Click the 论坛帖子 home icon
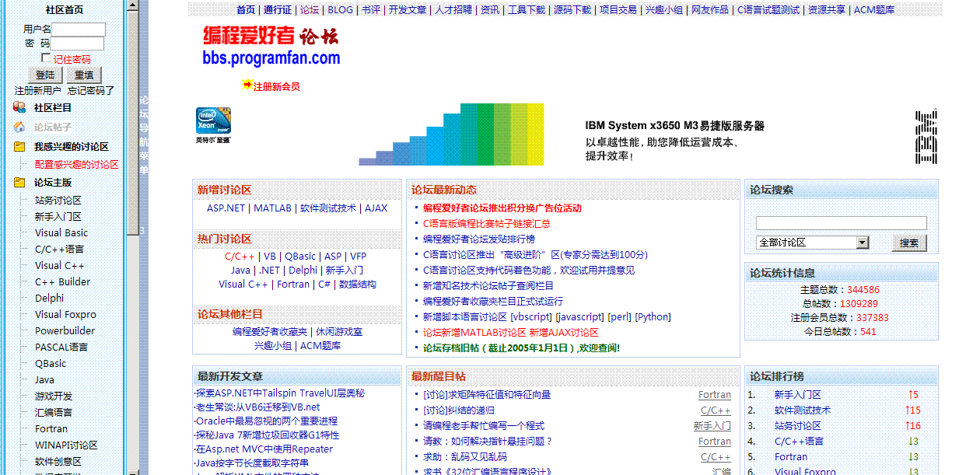This screenshot has height=475, width=980. pyautogui.click(x=19, y=127)
